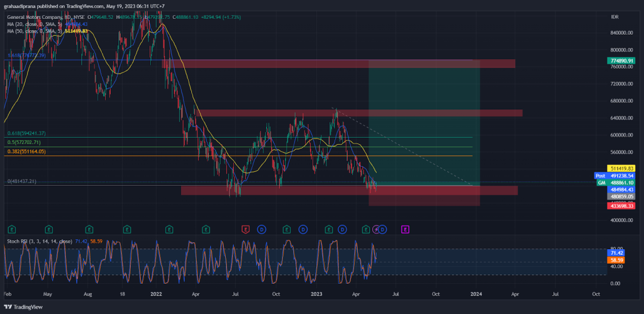Select the MA 20 indicator legend
Screen dimensions: 644x314
click(x=47, y=25)
